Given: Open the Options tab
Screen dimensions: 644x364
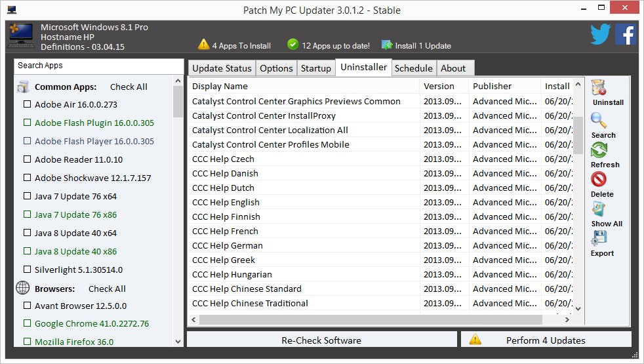Looking at the screenshot, I should [x=276, y=68].
